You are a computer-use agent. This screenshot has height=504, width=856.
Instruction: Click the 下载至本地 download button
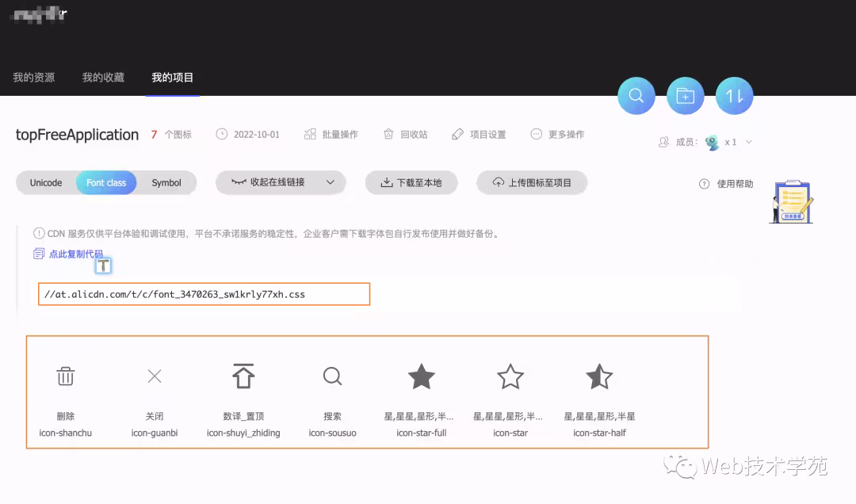[x=411, y=183]
